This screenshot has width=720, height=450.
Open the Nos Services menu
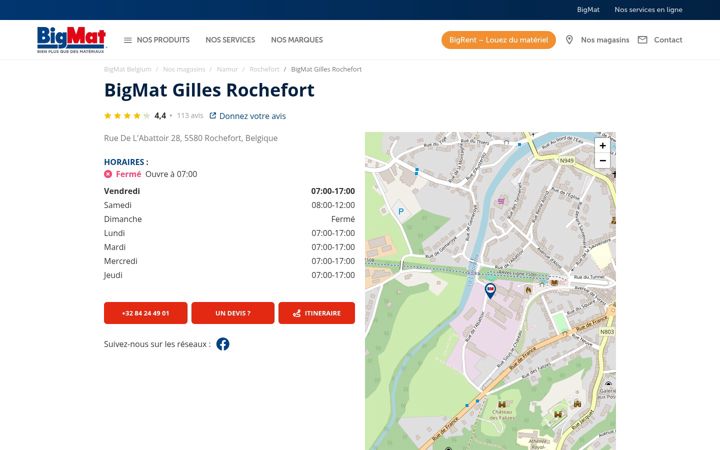[230, 40]
